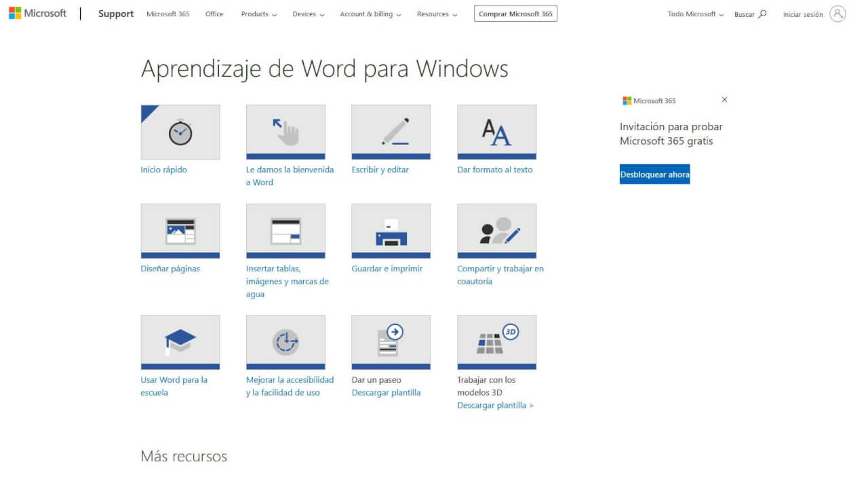Viewport: 868px width, 479px height.
Task: Open the Dar formato al texto link
Action: (x=495, y=170)
